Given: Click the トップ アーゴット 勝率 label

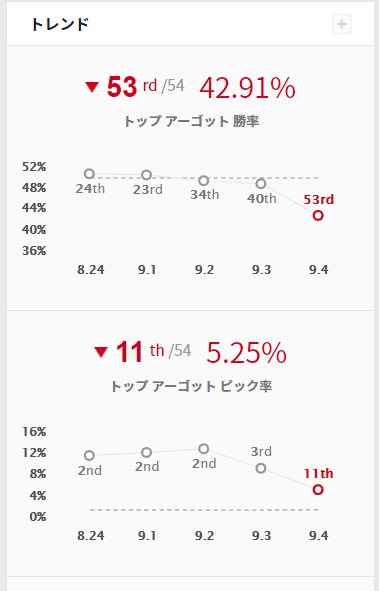Looking at the screenshot, I should 191,121.
